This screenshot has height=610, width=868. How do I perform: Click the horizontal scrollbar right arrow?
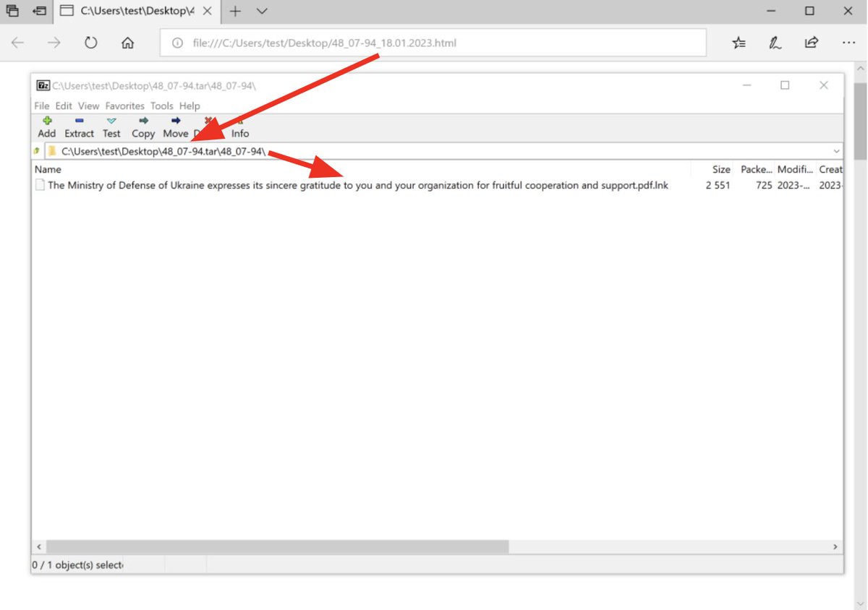coord(835,547)
